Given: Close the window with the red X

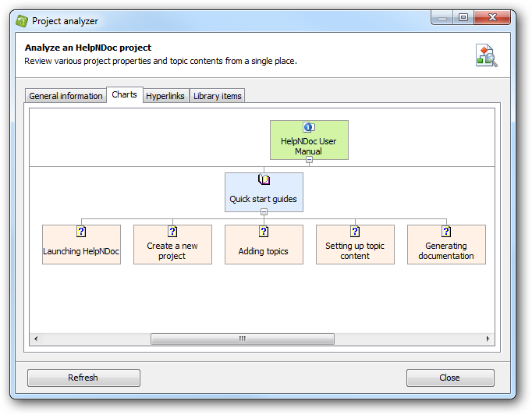Looking at the screenshot, I should (492, 18).
